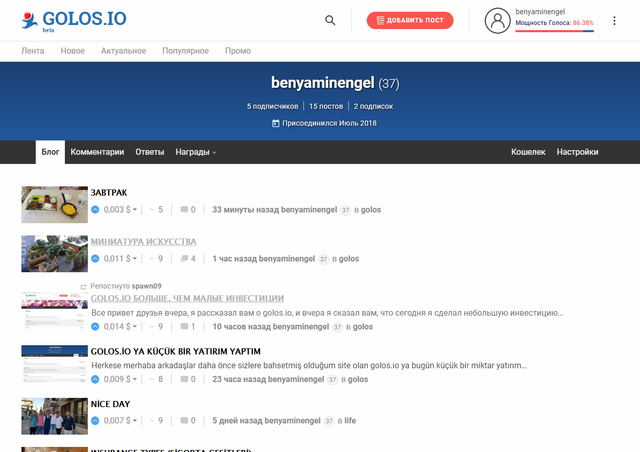Click the Добавить пост button

coord(410,20)
